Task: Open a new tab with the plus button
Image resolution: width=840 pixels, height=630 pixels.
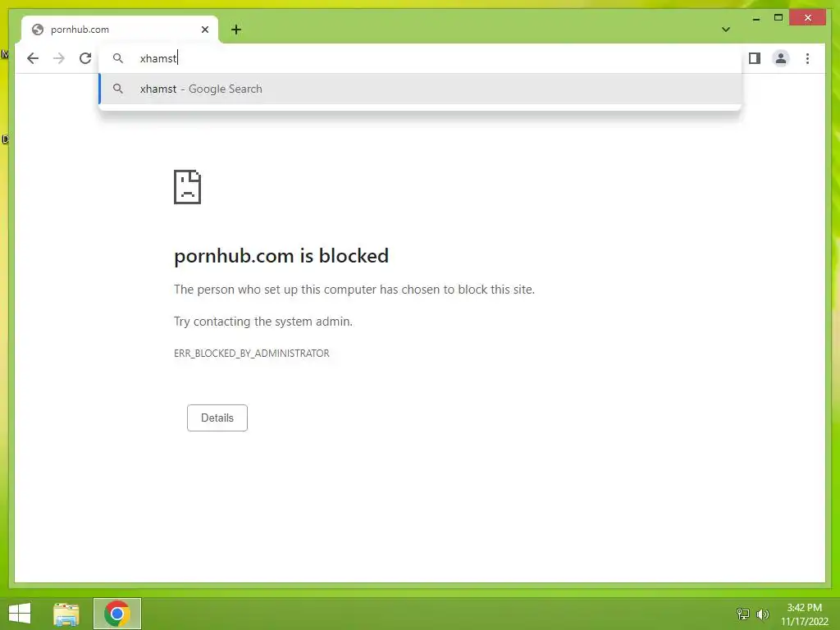Action: [236, 30]
